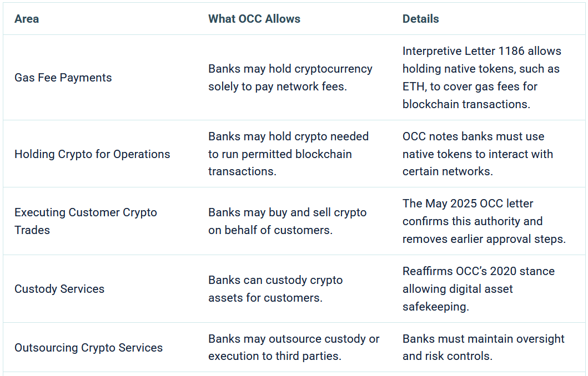Click the oversight and risk controls cell
Viewport: 588px width, 376px height.
tap(483, 348)
